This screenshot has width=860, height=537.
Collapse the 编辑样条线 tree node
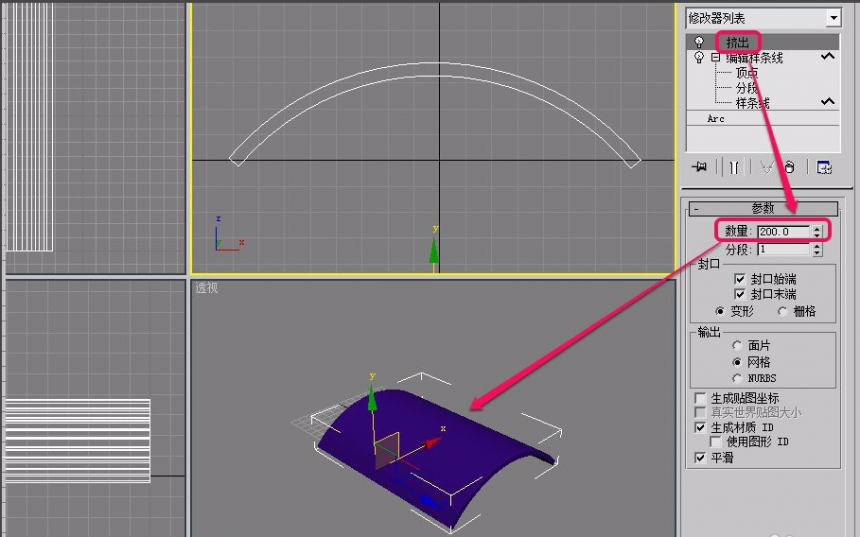715,57
